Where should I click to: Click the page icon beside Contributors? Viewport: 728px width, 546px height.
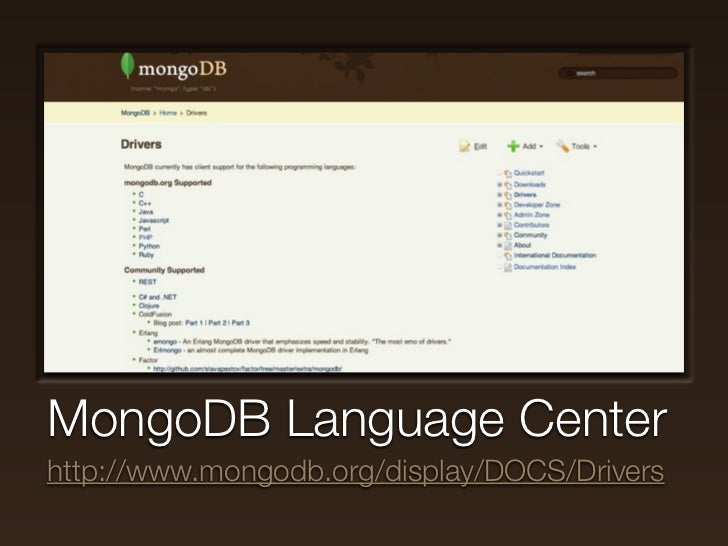[x=508, y=225]
